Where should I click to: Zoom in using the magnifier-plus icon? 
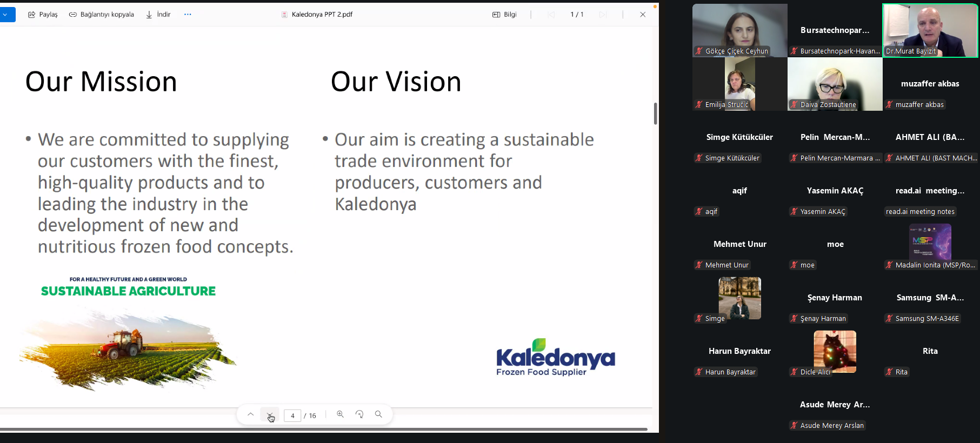coord(340,414)
